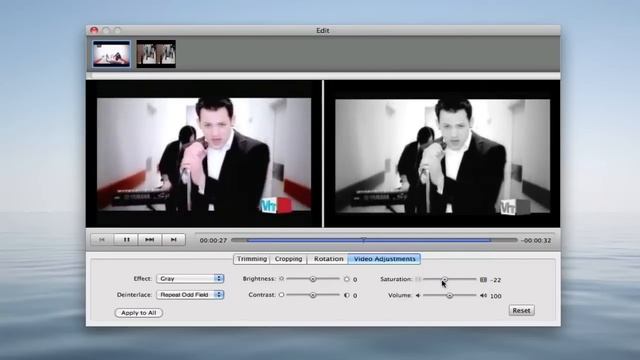Screen dimensions: 640x360
Task: Open the Cropping tab
Action: click(x=289, y=259)
